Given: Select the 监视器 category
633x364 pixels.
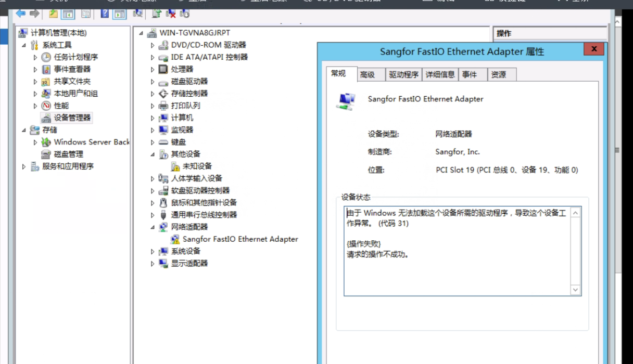Looking at the screenshot, I should point(182,130).
